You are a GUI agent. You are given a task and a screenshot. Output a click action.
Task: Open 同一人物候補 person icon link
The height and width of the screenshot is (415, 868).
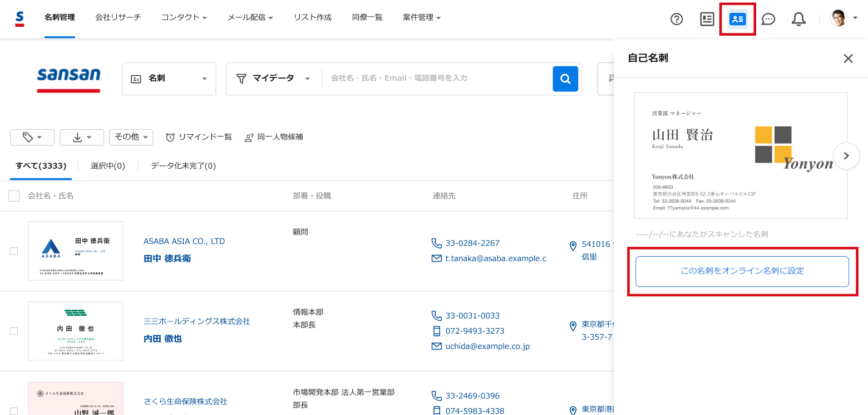(274, 137)
